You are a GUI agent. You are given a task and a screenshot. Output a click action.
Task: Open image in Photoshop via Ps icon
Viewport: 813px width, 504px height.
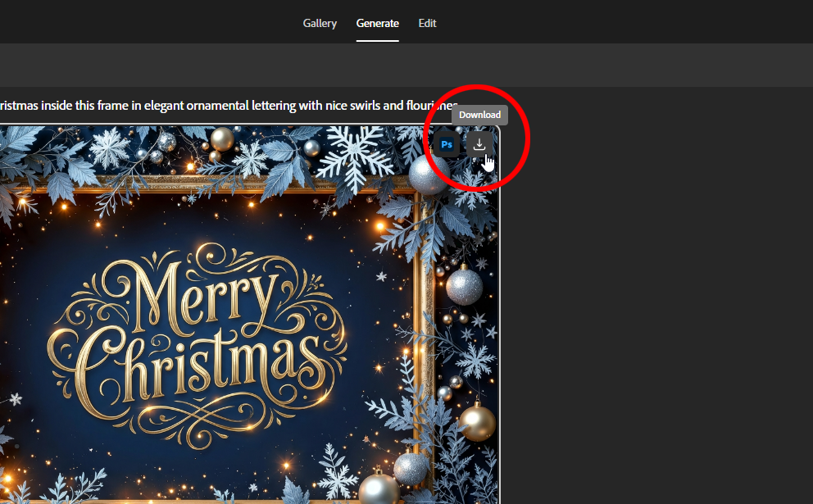coord(447,144)
